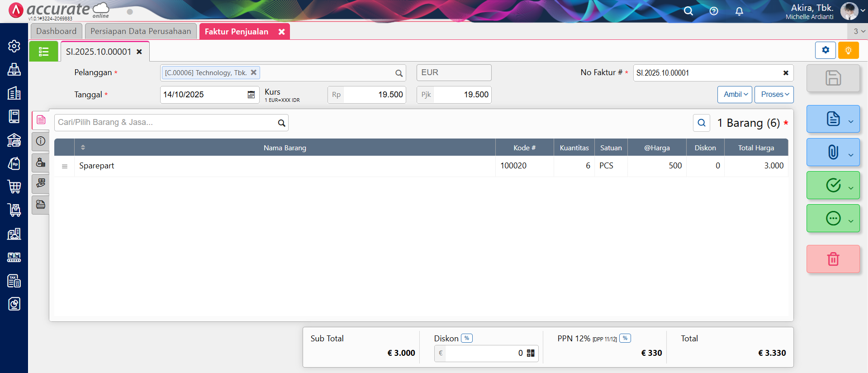Click the blue gear settings button
Viewport: 868px width, 373px height.
(825, 50)
